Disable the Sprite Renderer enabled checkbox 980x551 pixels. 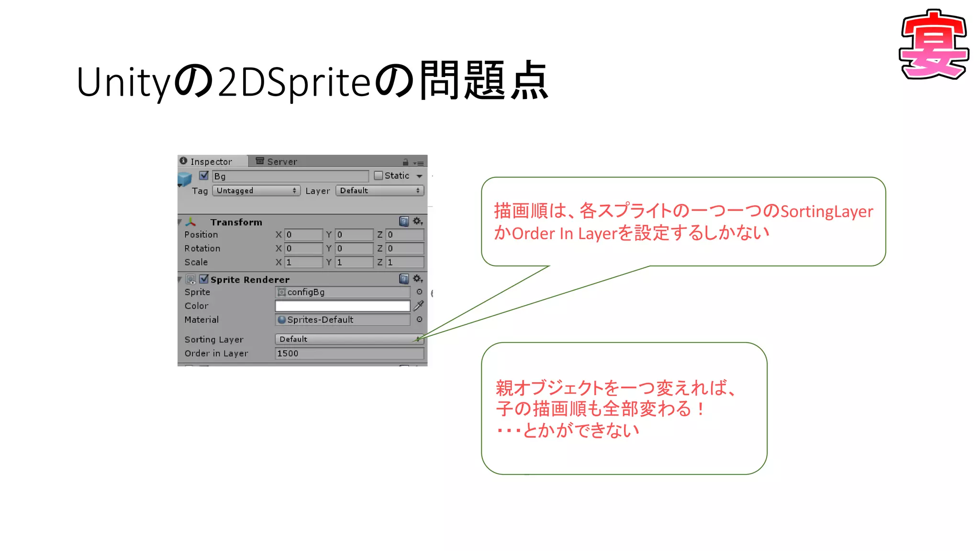(x=204, y=279)
